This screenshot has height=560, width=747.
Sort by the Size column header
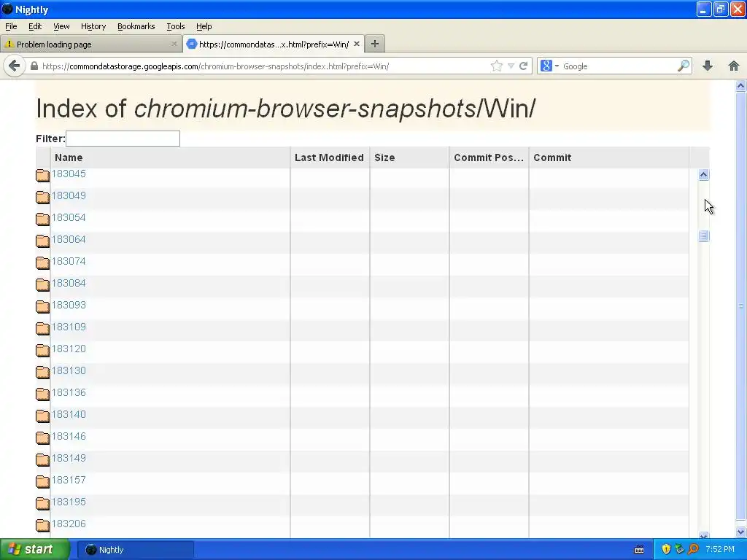[409, 157]
